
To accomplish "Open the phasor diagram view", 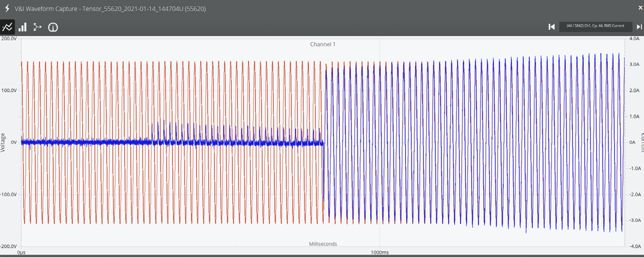I will coord(37,27).
